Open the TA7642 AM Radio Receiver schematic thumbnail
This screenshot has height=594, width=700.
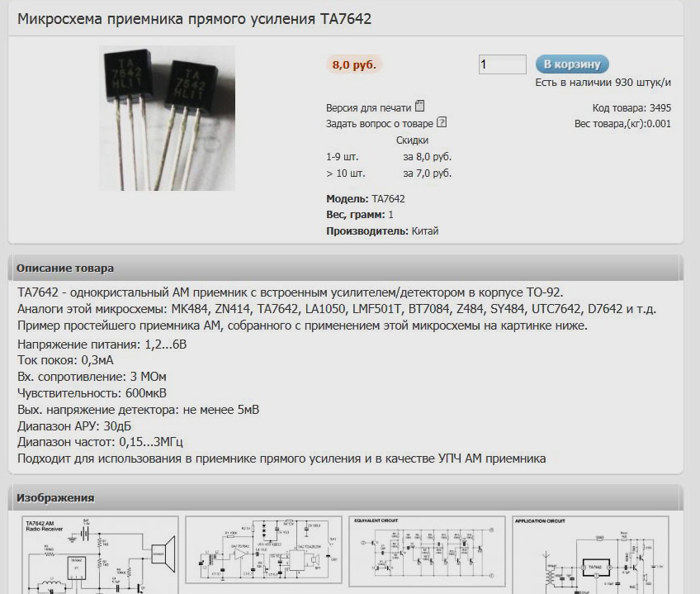point(100,554)
